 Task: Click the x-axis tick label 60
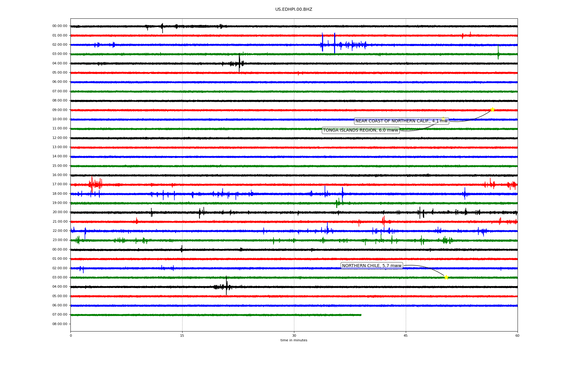coord(517,335)
